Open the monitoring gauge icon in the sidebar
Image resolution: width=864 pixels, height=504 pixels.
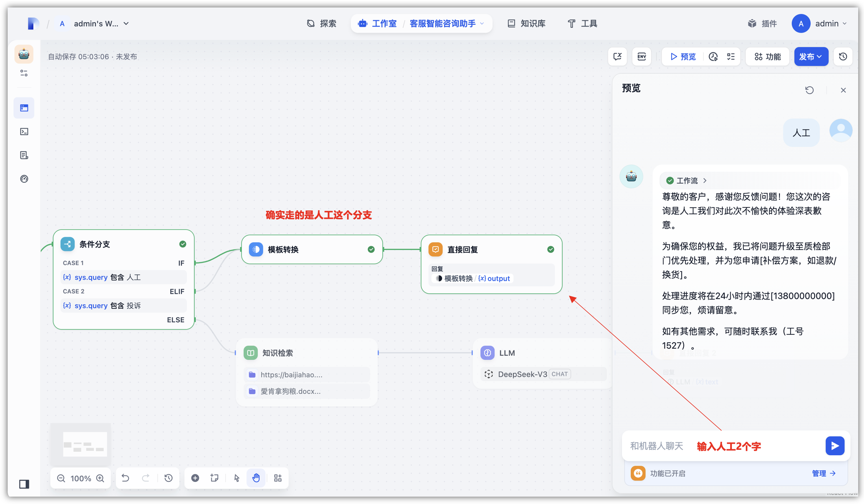pos(24,179)
